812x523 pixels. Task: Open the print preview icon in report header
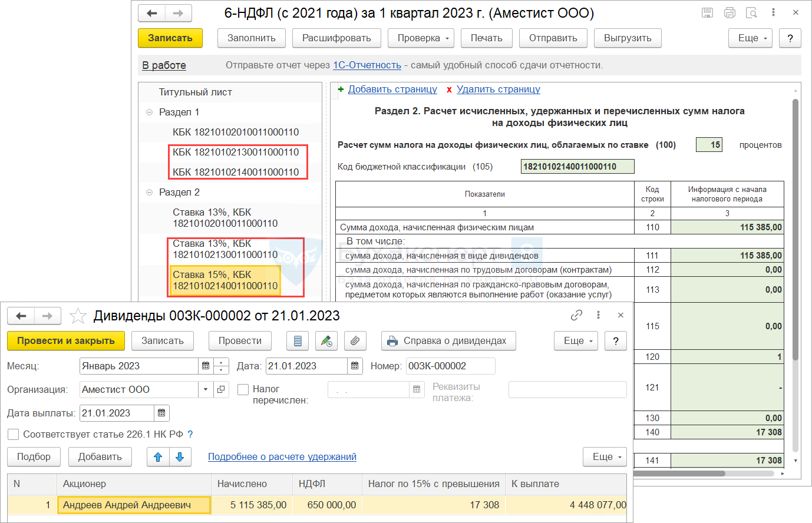(751, 12)
